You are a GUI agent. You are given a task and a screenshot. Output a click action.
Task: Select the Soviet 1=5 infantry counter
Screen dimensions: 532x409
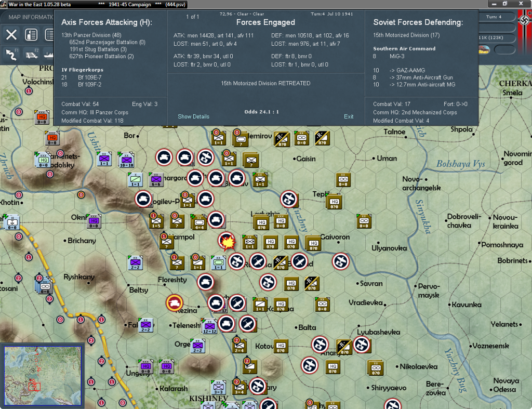156,221
